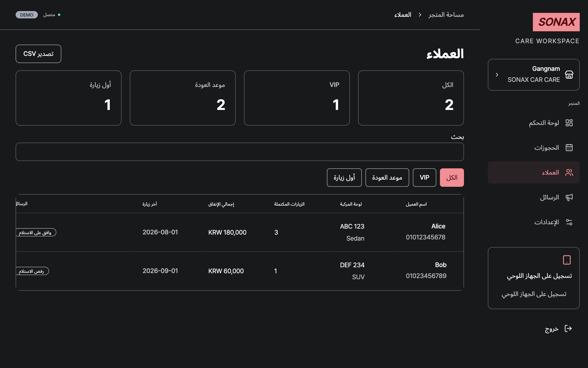The height and width of the screenshot is (368, 588).
Task: Open customer Alice row name
Action: coord(438,226)
